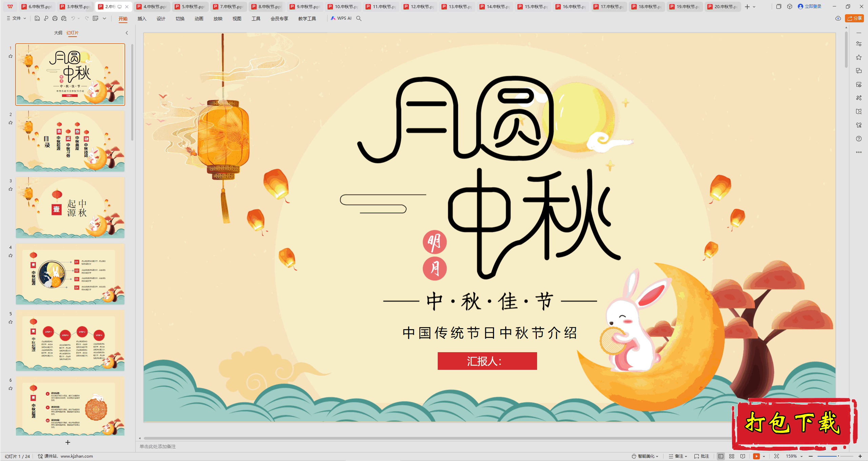The width and height of the screenshot is (868, 461).
Task: Open the 切换 ribbon tab
Action: point(180,19)
